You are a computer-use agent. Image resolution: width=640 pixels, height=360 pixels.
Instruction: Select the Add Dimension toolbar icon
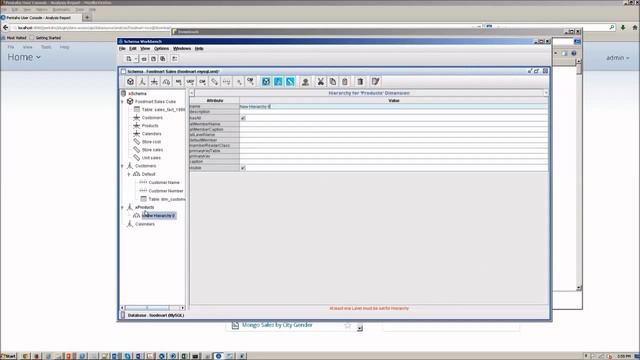(x=142, y=82)
